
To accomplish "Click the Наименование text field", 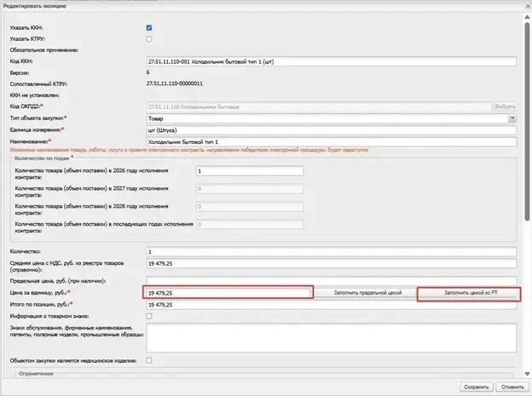I will coord(332,141).
